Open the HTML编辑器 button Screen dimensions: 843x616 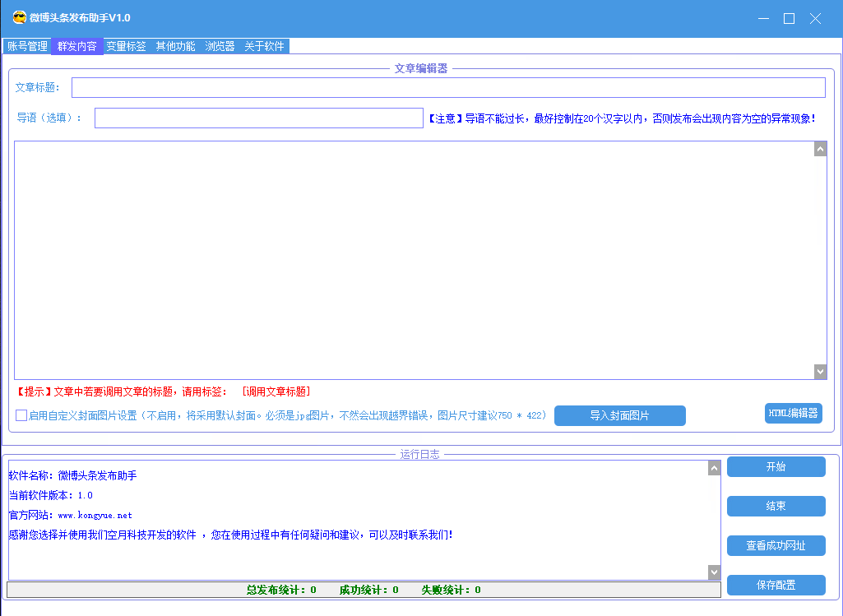(x=794, y=414)
